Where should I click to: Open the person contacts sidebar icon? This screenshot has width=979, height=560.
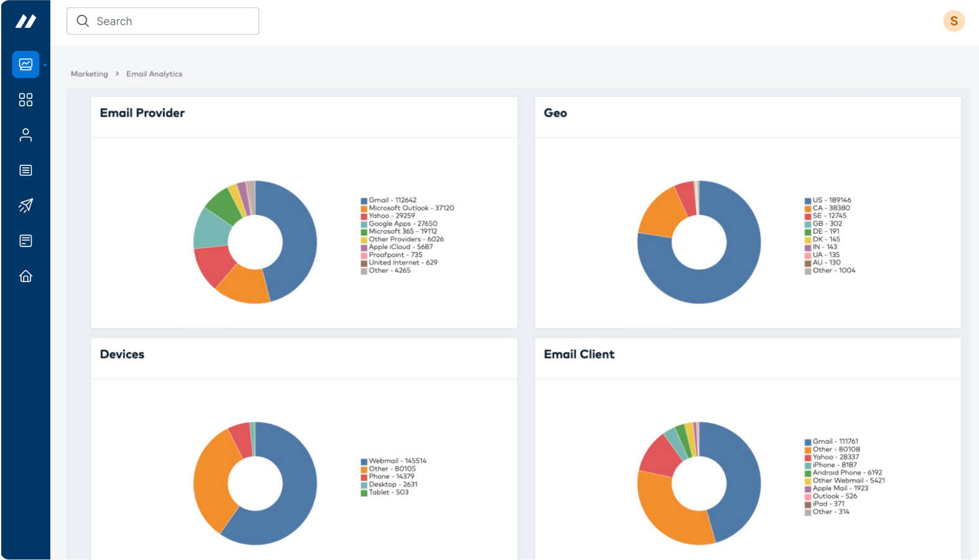point(25,135)
